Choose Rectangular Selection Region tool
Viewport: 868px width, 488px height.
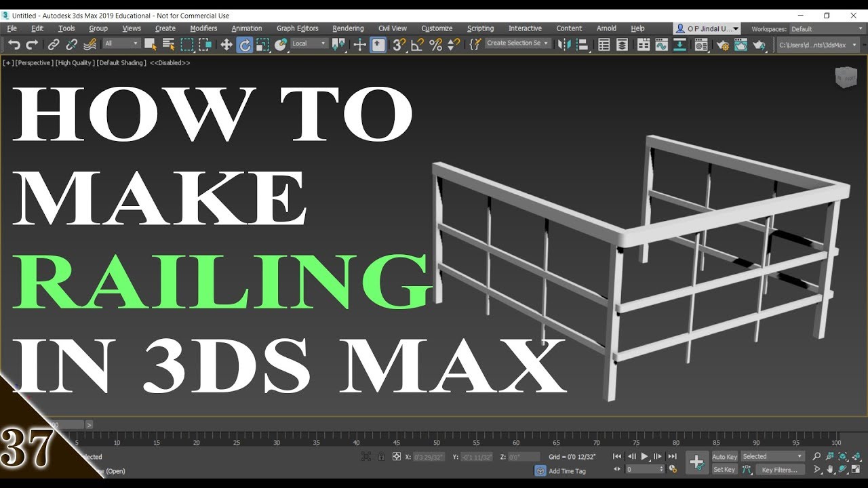(187, 45)
